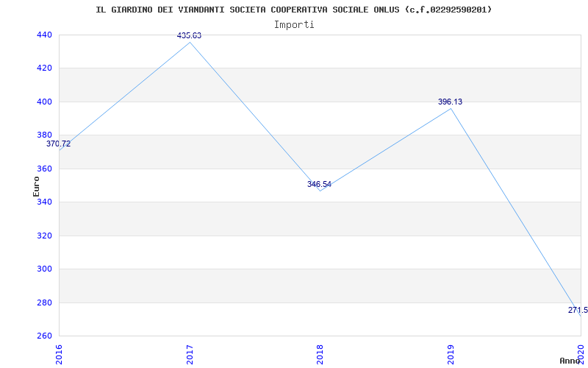Image resolution: width=588 pixels, height=368 pixels.
Task: Select the data label 435.63
Action: (190, 35)
